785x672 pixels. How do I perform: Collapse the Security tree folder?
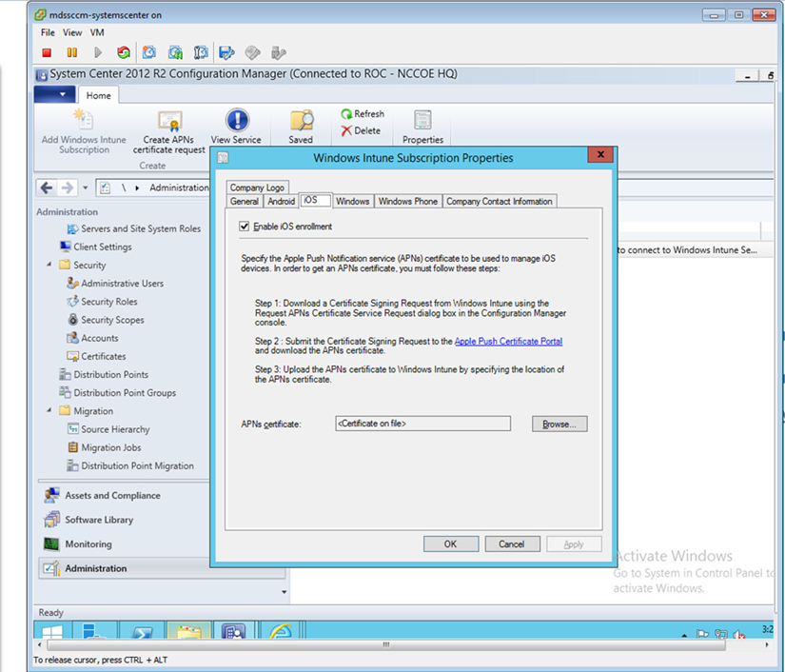(x=49, y=264)
